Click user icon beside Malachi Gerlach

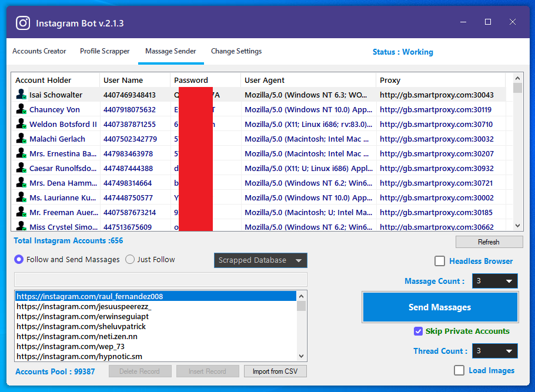pos(21,138)
